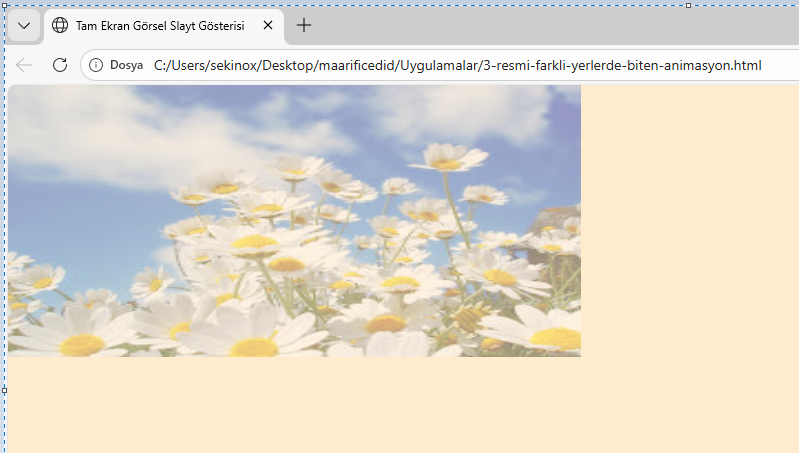Open the tab search chevron dropdown
This screenshot has width=799, height=453.
24,25
